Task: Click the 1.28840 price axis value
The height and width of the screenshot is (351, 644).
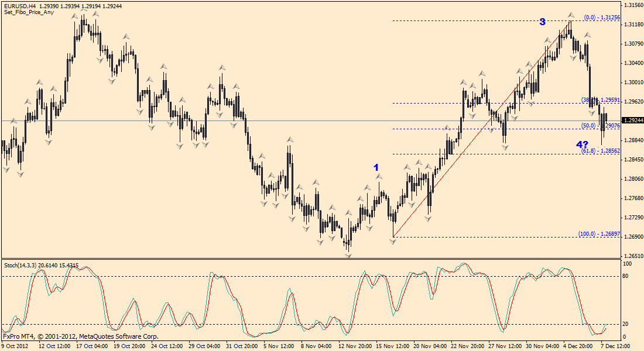Action: point(633,140)
